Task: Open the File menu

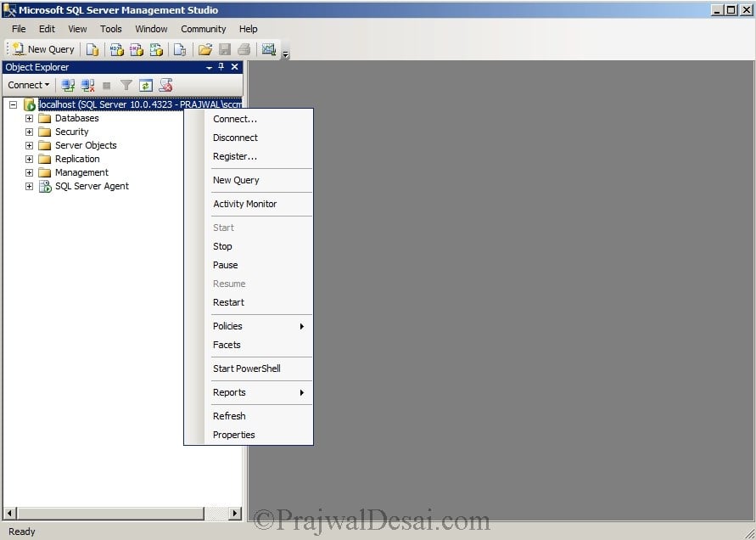Action: coord(19,29)
